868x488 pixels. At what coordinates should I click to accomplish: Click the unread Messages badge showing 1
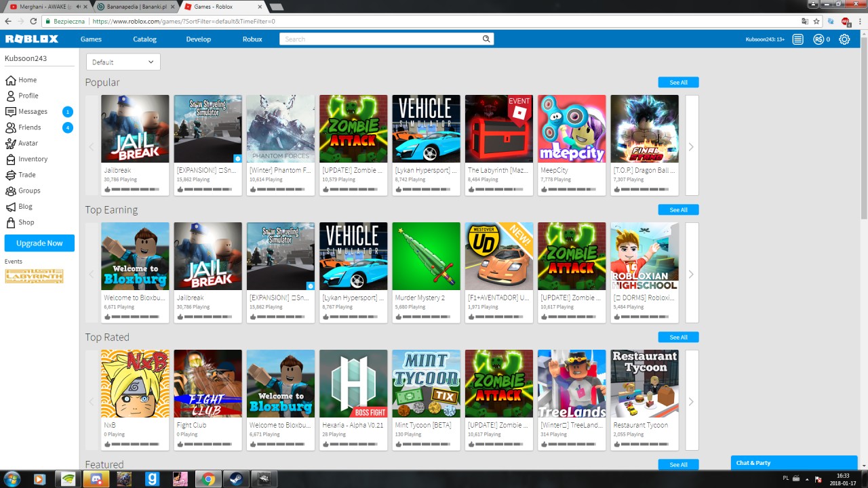[x=67, y=112]
